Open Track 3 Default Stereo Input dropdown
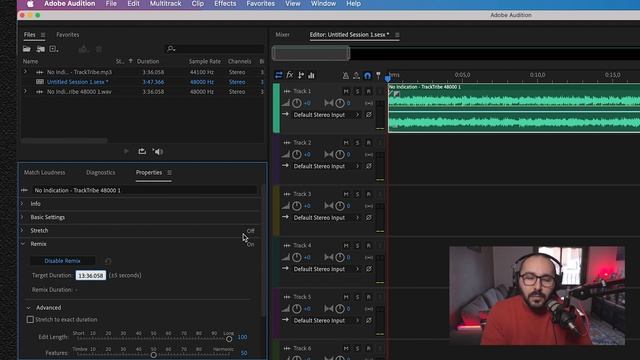 click(x=327, y=218)
